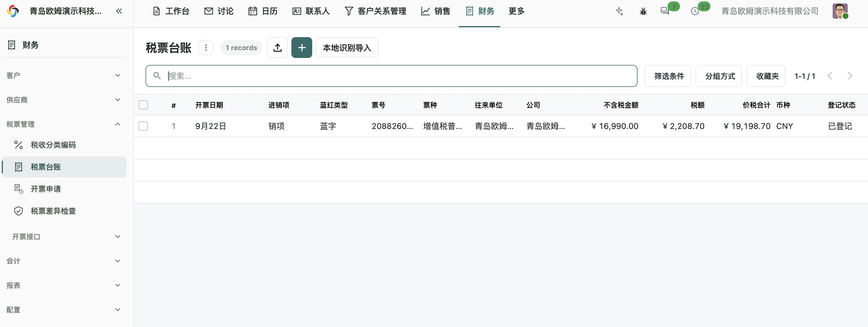
Task: Expand the 报表 sidebar section
Action: click(x=64, y=285)
